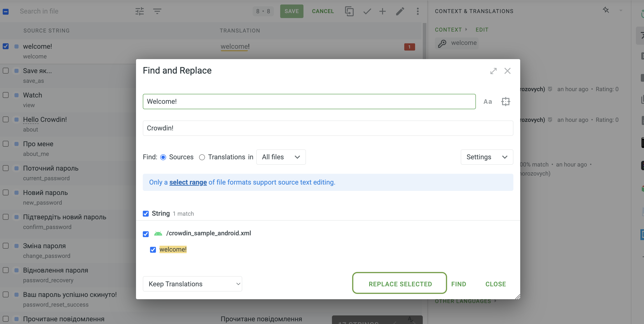644x324 pixels.
Task: Open the Settings dropdown in dialog
Action: click(487, 157)
